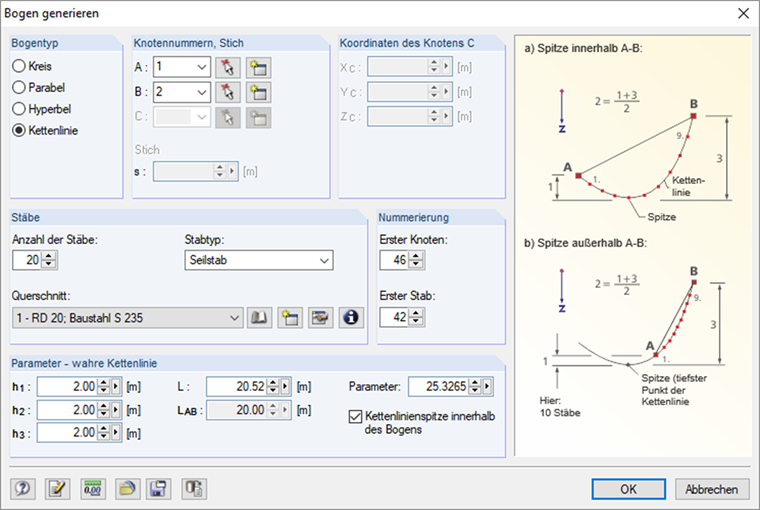Open the comment edit icon in bottom toolbar

(57, 489)
